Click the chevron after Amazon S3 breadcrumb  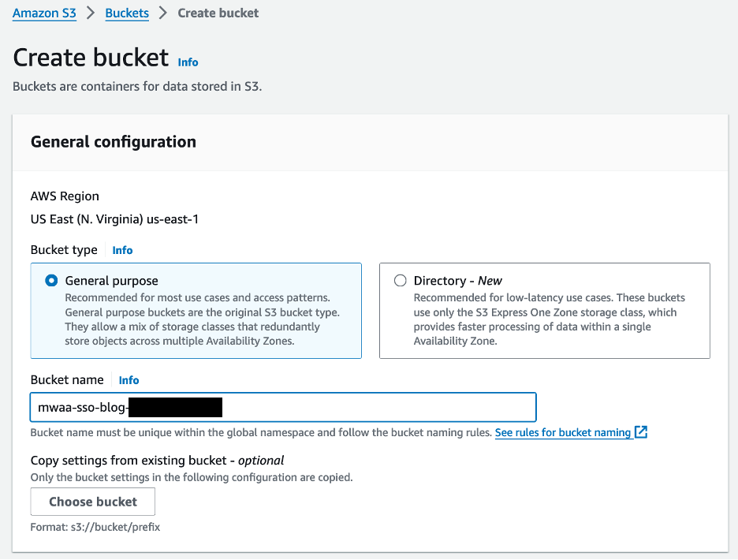[x=91, y=13]
